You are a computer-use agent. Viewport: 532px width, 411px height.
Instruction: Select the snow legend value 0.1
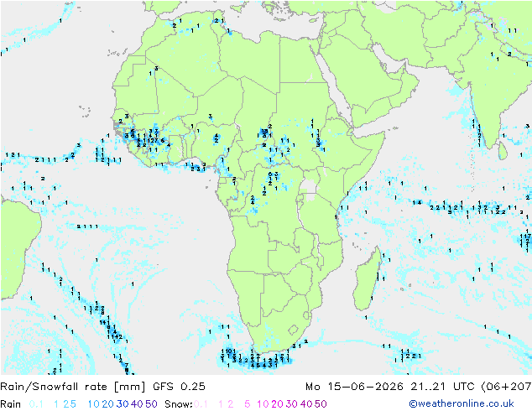pyautogui.click(x=201, y=404)
